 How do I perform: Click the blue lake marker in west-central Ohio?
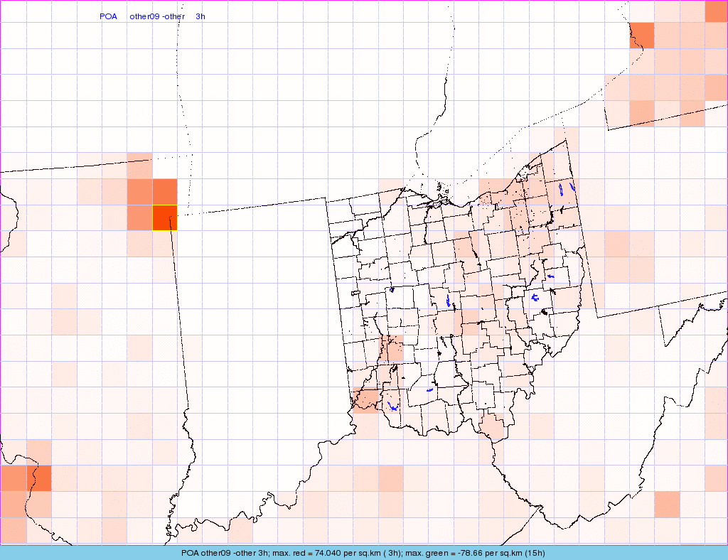point(392,290)
